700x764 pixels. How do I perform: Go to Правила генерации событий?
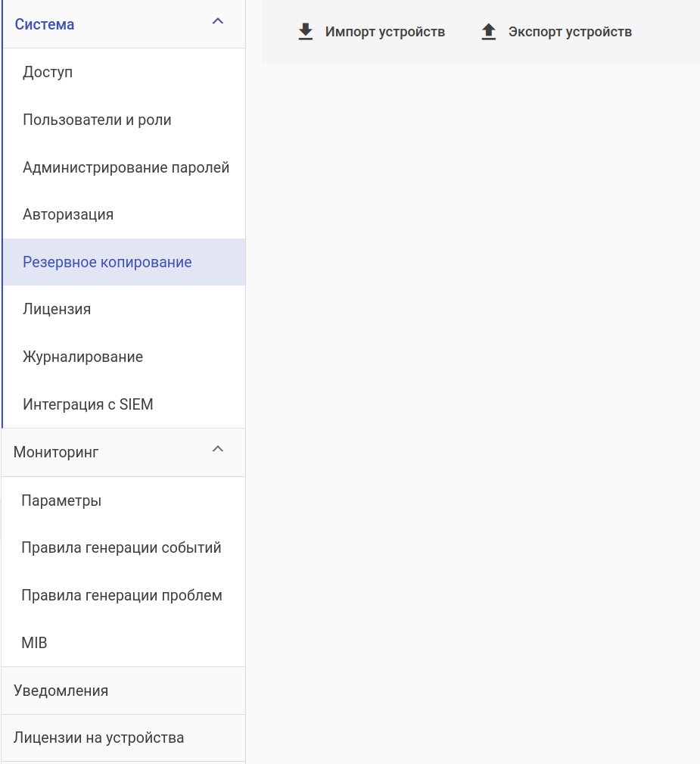(121, 547)
